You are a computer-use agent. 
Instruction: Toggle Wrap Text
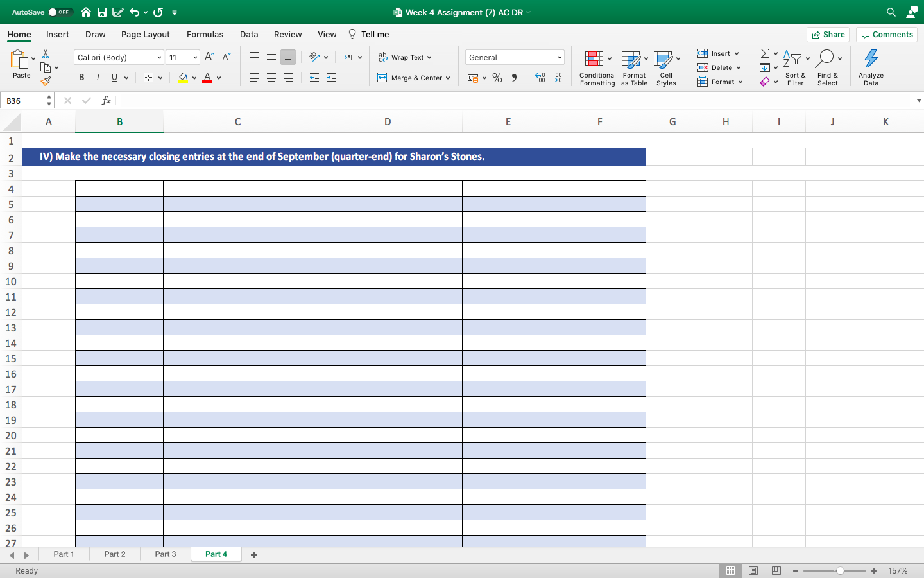click(405, 57)
